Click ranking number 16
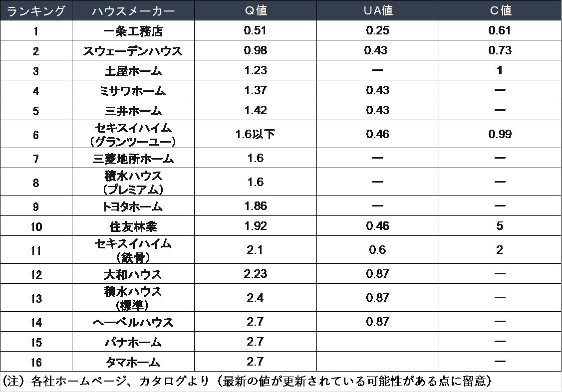The image size is (562, 392). click(x=36, y=362)
